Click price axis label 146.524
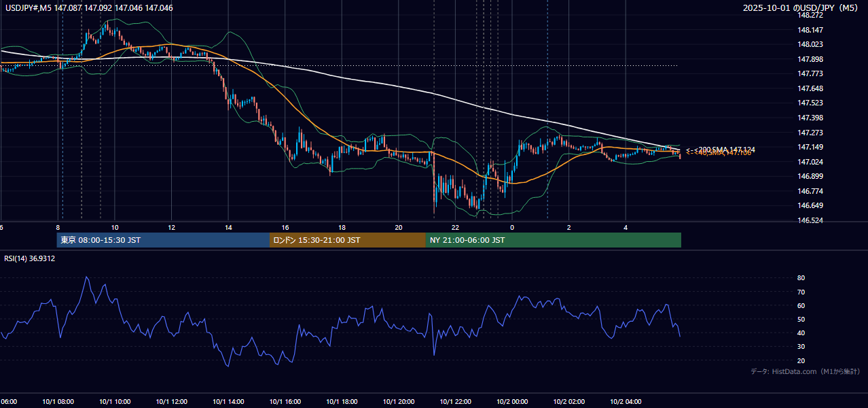Viewport: 868px width, 408px height. tap(811, 220)
